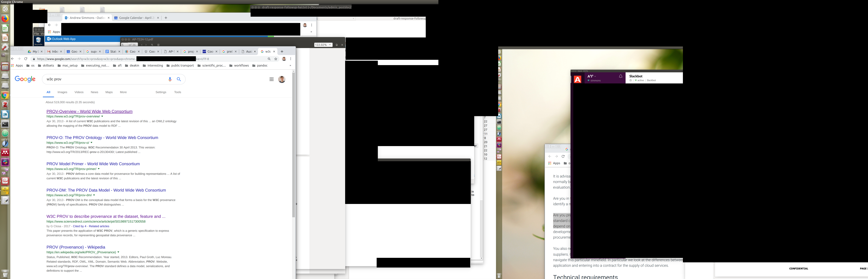
Task: Open a new Chrome tab
Action: pos(282,52)
